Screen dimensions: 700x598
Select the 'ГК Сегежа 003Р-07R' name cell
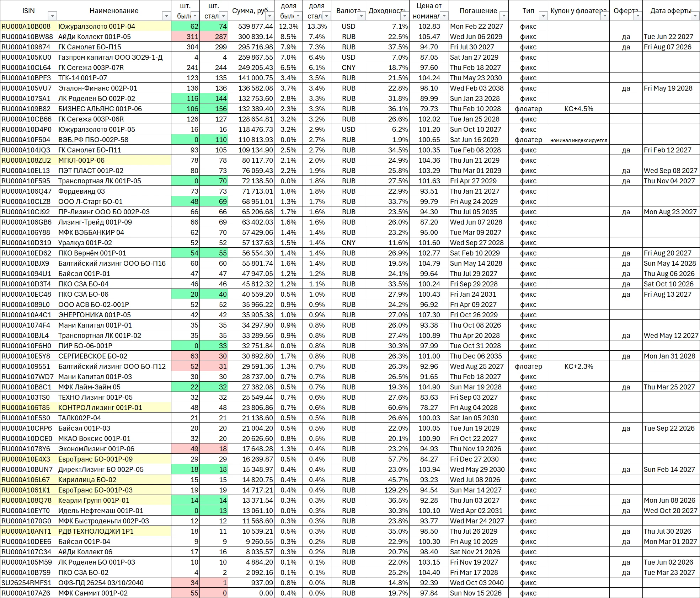pyautogui.click(x=114, y=68)
